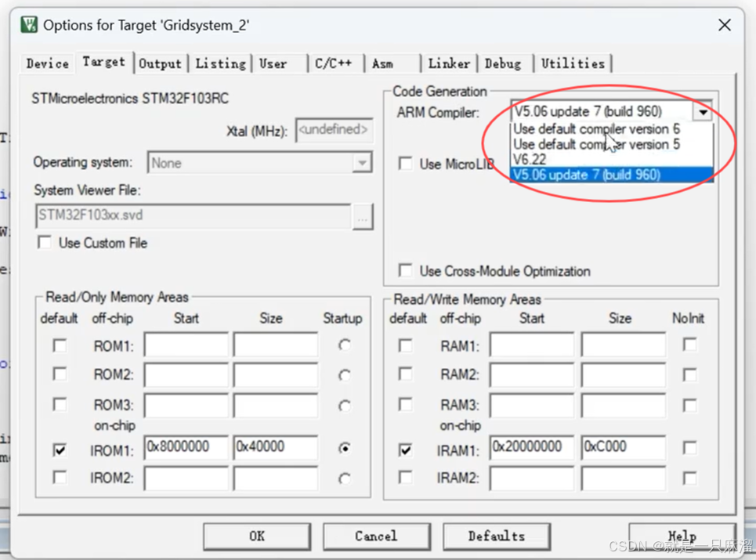
Task: Tick the RAM1 NoInit checkbox
Action: (x=690, y=345)
